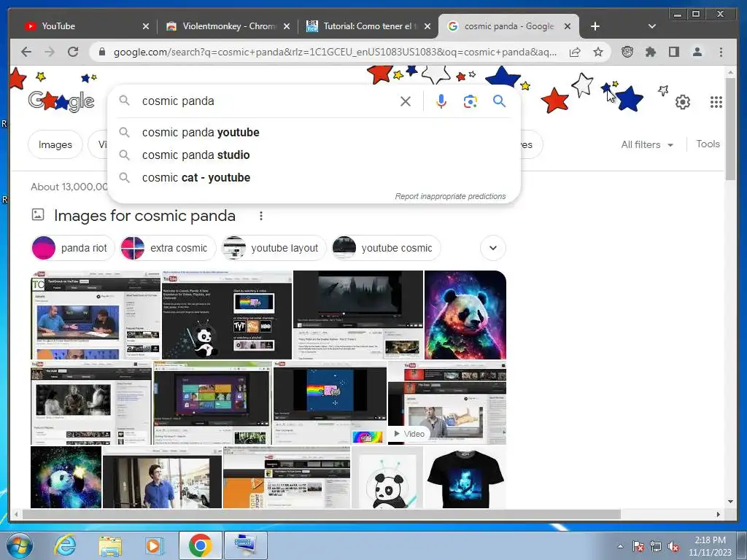Click the vertical scrollbar thumb
This screenshot has height=560, width=747.
click(x=731, y=128)
